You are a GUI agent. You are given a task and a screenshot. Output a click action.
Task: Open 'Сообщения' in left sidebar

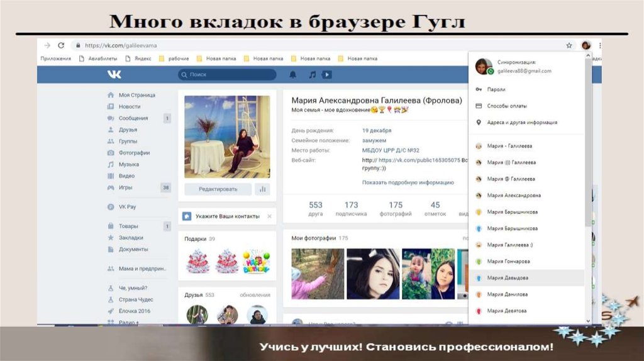click(133, 118)
